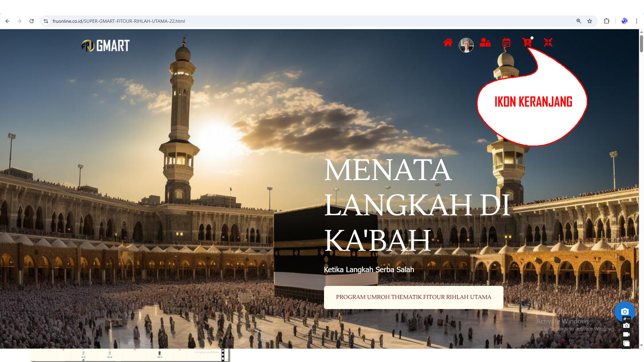Click the browser address bar URL
Image resolution: width=644 pixels, height=362 pixels.
(119, 21)
